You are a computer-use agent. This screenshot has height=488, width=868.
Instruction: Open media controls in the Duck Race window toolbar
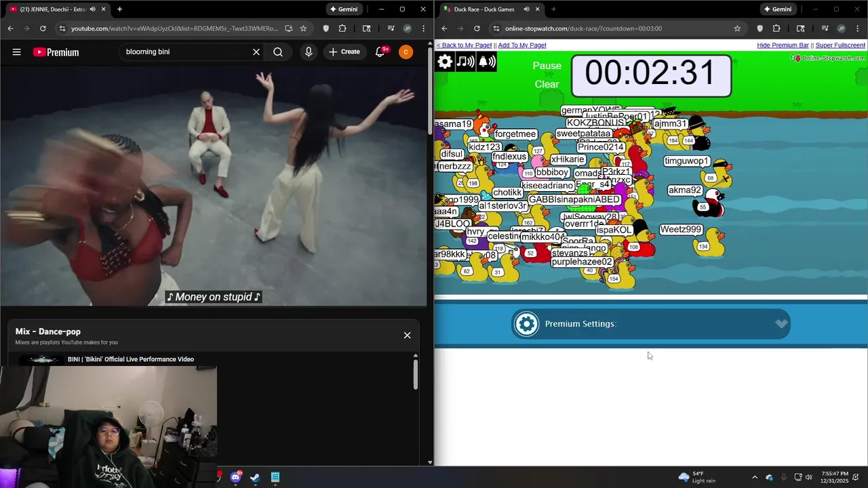pyautogui.click(x=825, y=28)
